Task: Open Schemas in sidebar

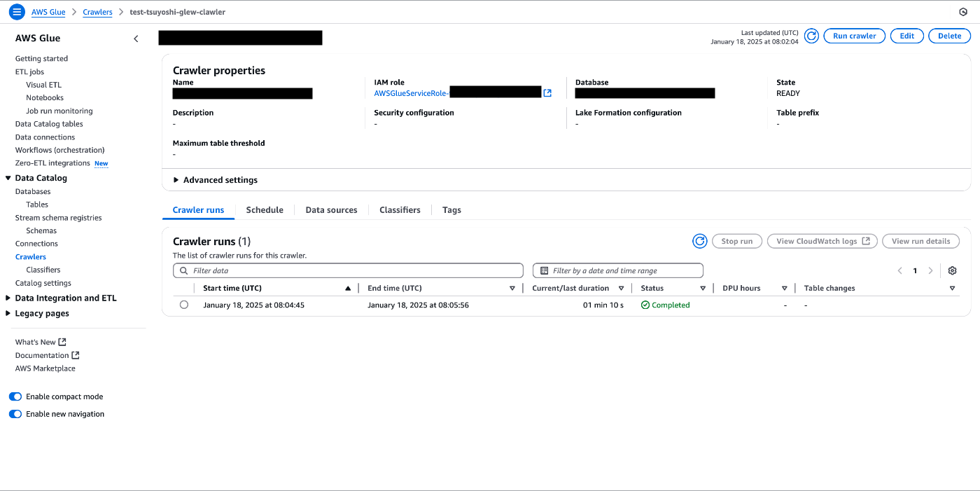Action: pyautogui.click(x=41, y=230)
